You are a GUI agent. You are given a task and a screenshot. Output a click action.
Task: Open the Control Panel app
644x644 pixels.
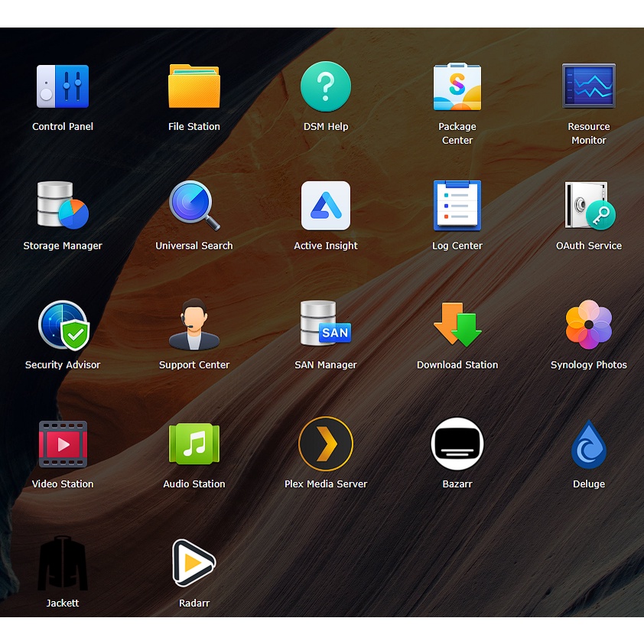coord(63,86)
